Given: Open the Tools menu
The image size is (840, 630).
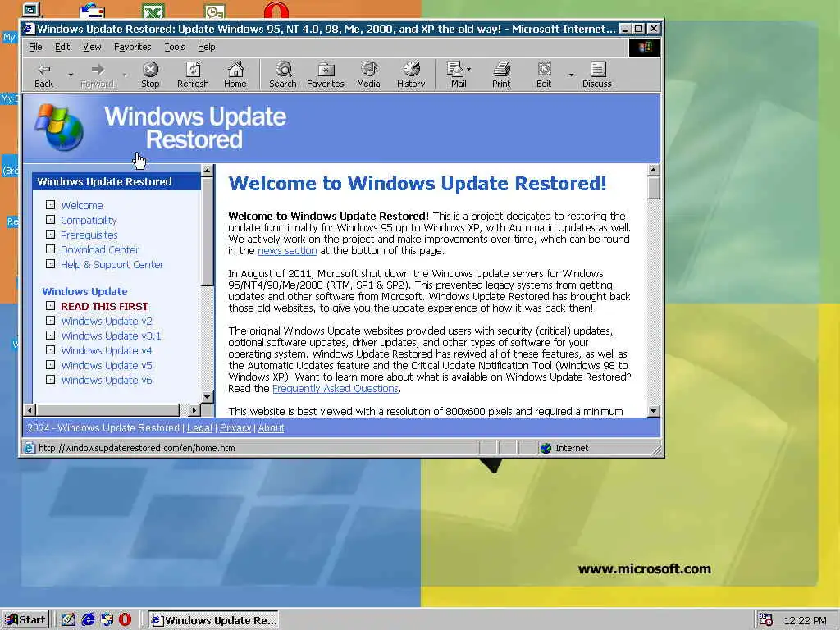Looking at the screenshot, I should tap(174, 47).
